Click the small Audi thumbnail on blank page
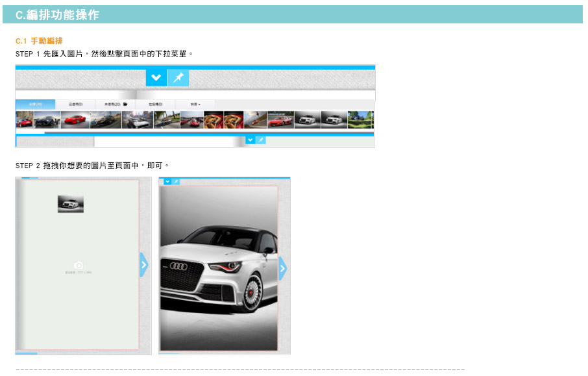The image size is (588, 376). (x=71, y=204)
